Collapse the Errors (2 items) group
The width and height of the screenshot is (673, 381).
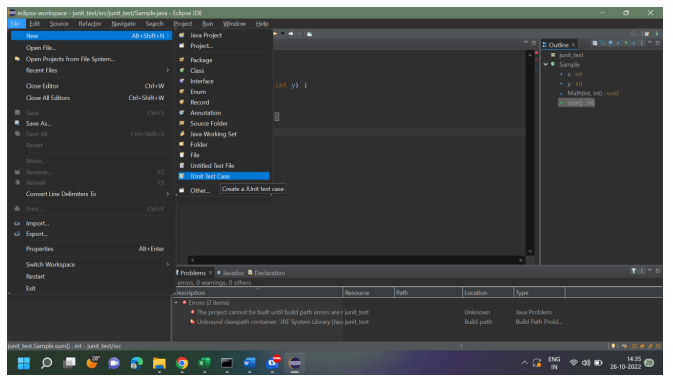click(176, 302)
